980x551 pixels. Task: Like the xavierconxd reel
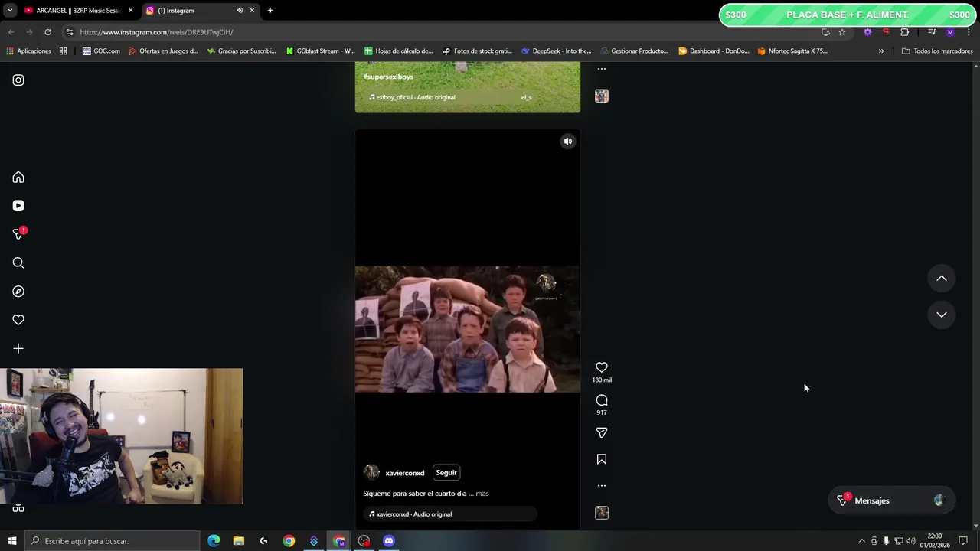click(602, 367)
